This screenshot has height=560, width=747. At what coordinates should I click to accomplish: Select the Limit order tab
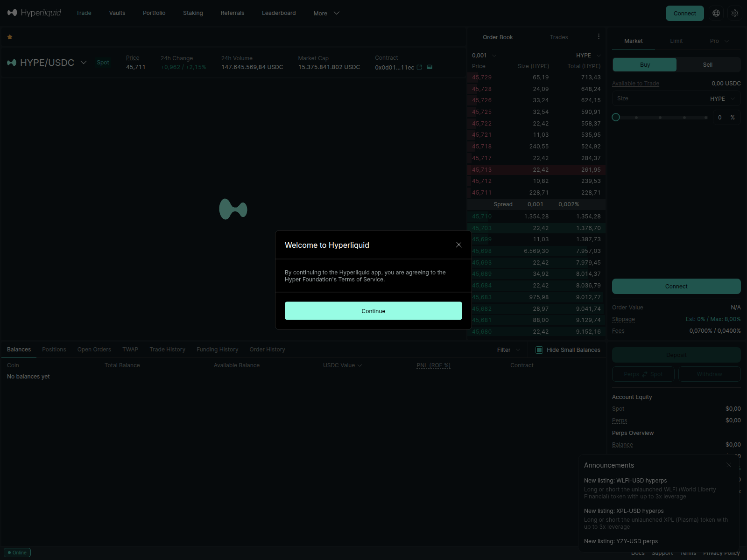677,41
